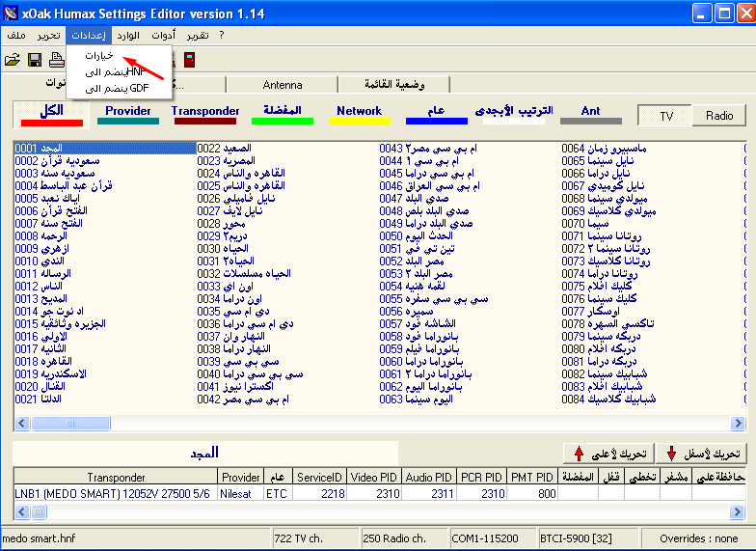Click the channel list horizontal scrollbar thumb

70,423
